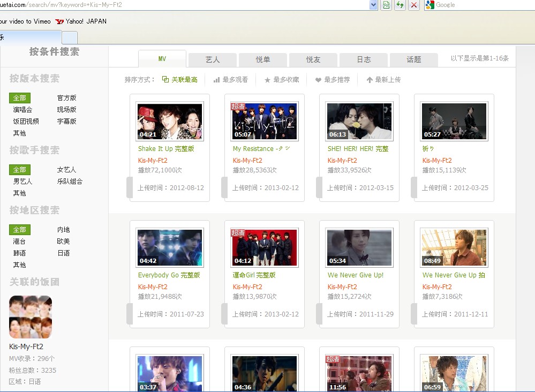
Task: Click the bar chart icon for 最多观看
Action: coord(217,80)
